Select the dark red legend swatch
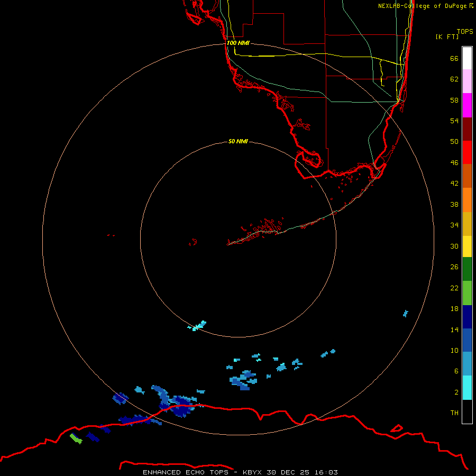476x476 pixels. (467, 129)
